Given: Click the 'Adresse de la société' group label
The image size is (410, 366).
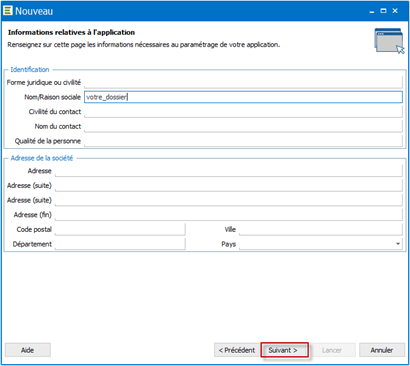Looking at the screenshot, I should [42, 158].
